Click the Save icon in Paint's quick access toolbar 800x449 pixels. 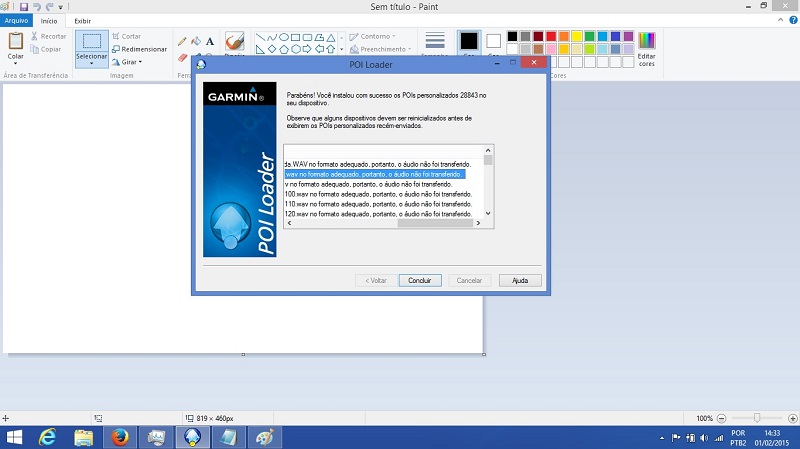tap(24, 7)
